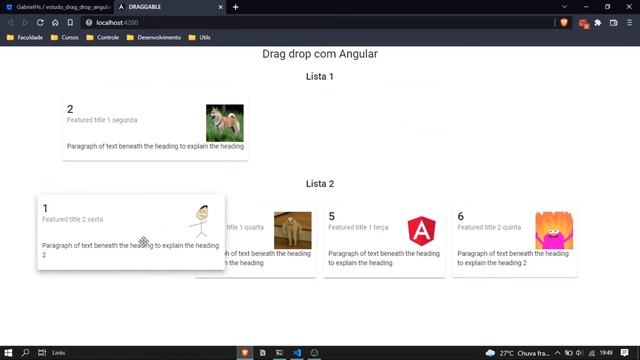Open the network status icon
Viewport: 640px width, 360px height.
591,353
